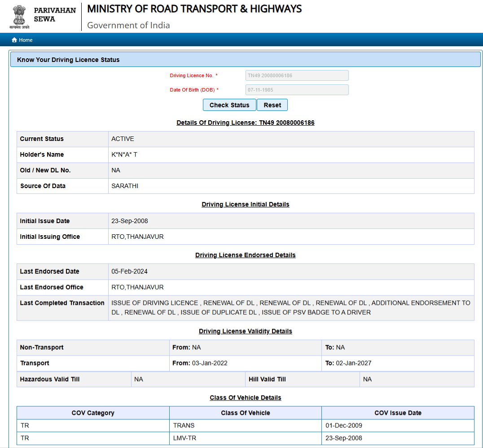Click the COV Issue Date column header
The image size is (483, 448).
tap(398, 413)
